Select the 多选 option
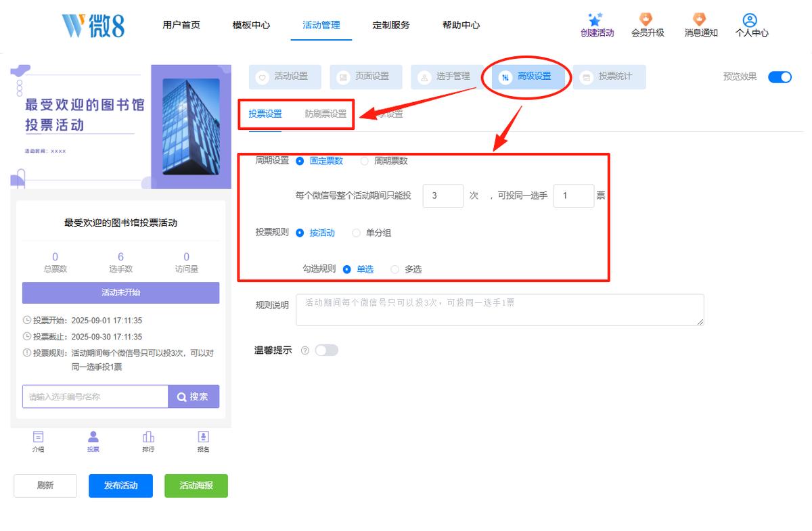Screen dimensions: 812x531 [x=395, y=269]
